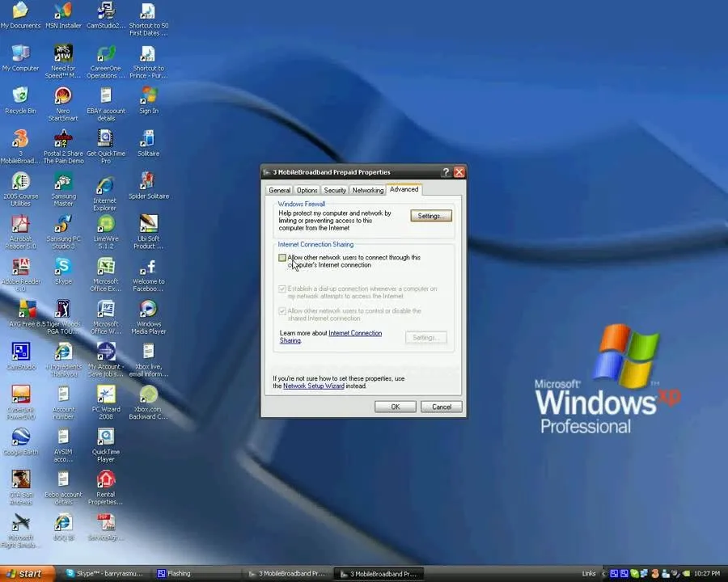Go to the Security tab
This screenshot has height=582, width=728.
click(335, 190)
